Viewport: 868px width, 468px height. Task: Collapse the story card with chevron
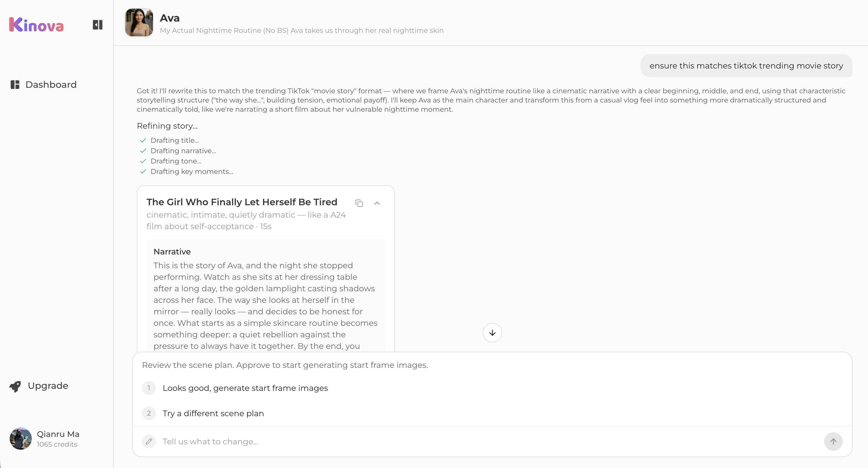click(377, 203)
